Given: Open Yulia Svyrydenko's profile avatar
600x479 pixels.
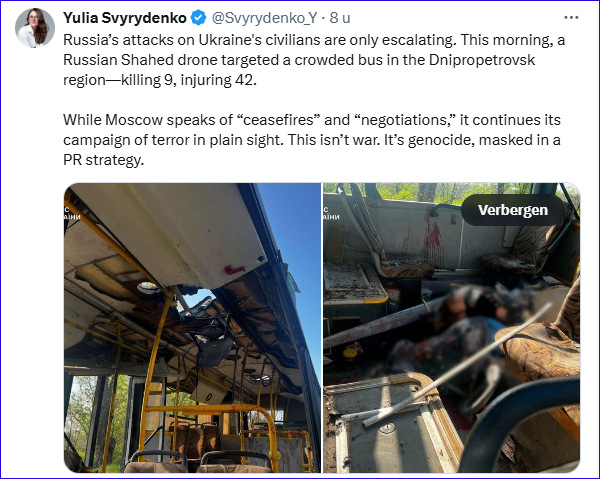Looking at the screenshot, I should (35, 28).
